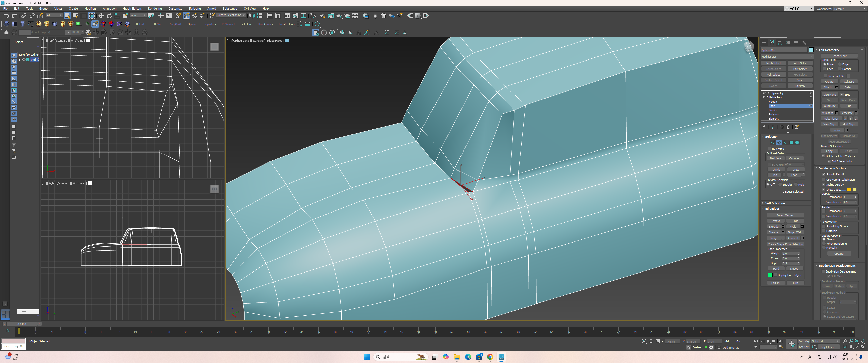
Task: Open the Reference Coordinate System View dropdown
Action: pos(138,15)
